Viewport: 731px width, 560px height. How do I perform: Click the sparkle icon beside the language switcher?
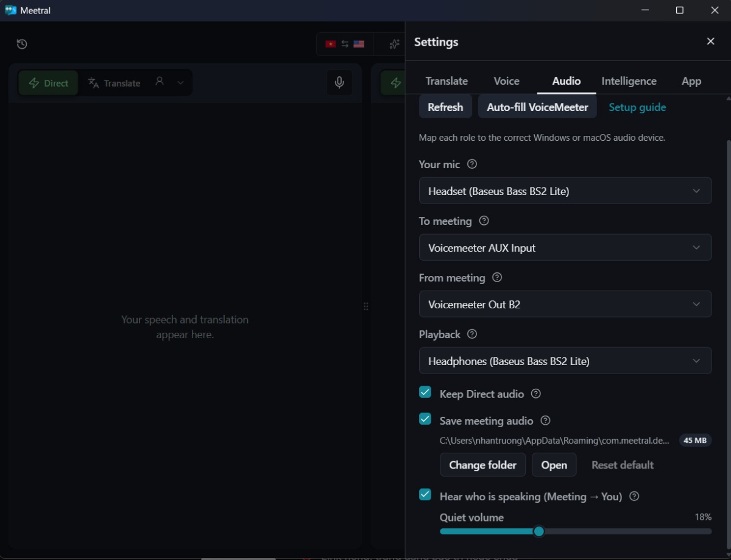point(395,44)
